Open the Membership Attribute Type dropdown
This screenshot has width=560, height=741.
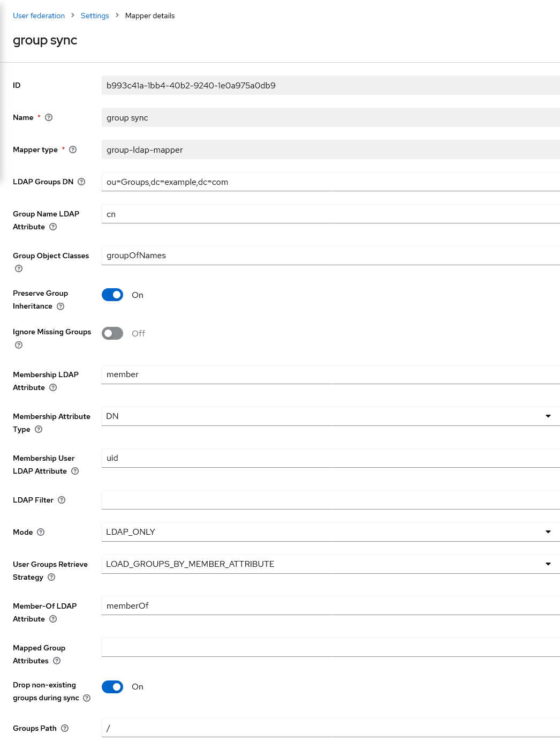[x=548, y=416]
